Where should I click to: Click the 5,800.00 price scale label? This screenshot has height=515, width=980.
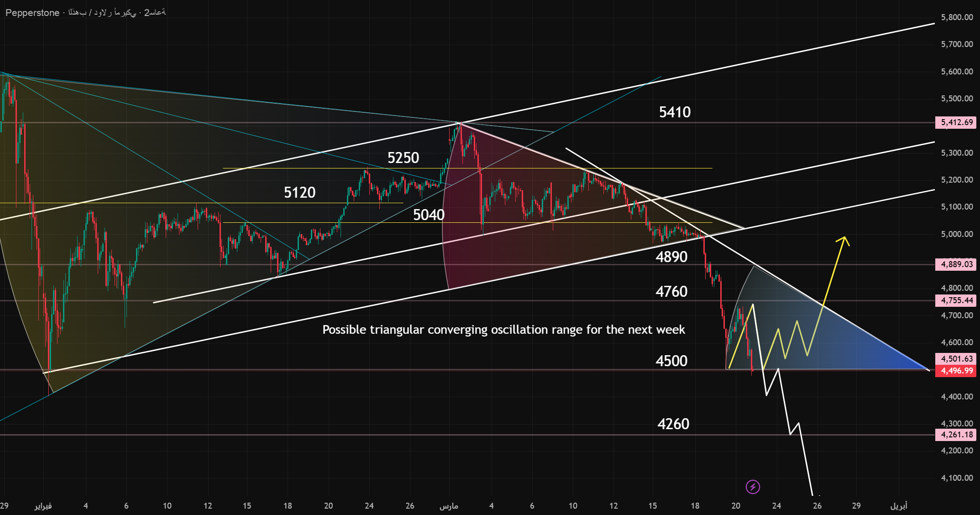pos(957,17)
